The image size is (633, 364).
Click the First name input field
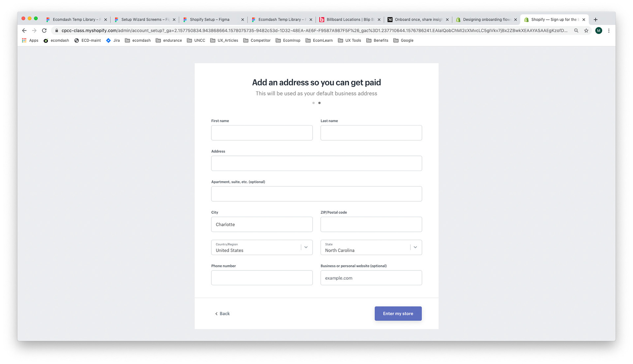pyautogui.click(x=262, y=133)
